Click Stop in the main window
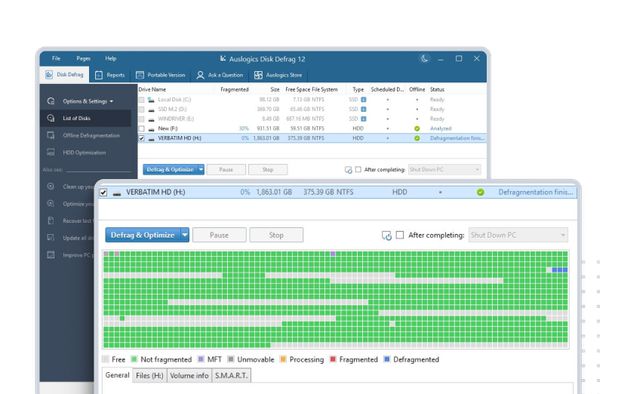 click(268, 169)
